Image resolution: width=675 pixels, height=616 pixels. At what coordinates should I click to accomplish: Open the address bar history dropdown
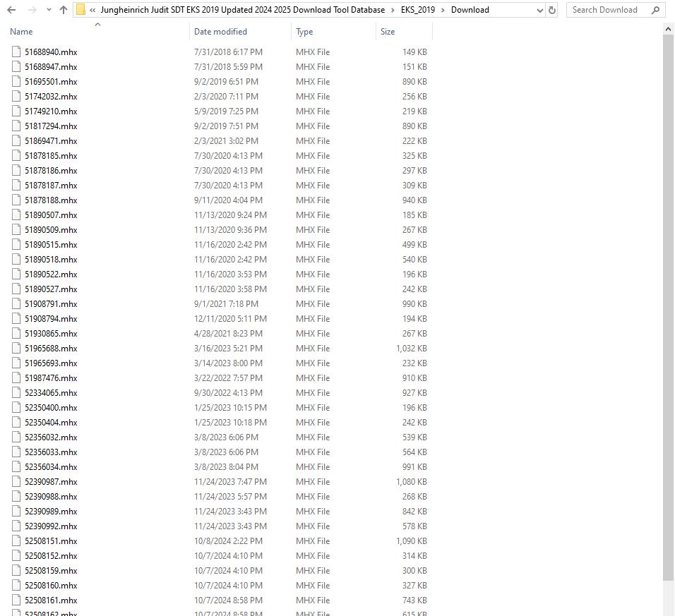(540, 11)
